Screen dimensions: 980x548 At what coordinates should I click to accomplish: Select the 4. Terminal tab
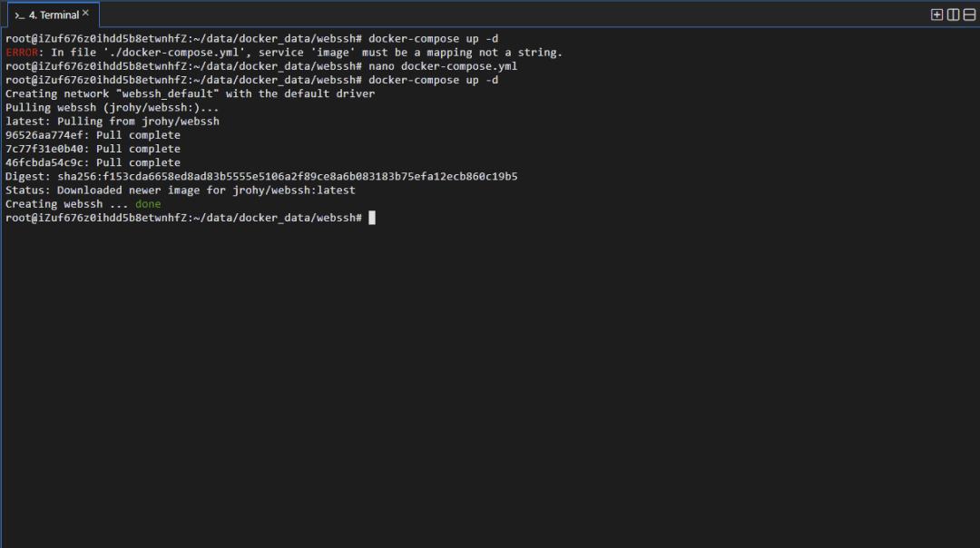click(x=54, y=15)
